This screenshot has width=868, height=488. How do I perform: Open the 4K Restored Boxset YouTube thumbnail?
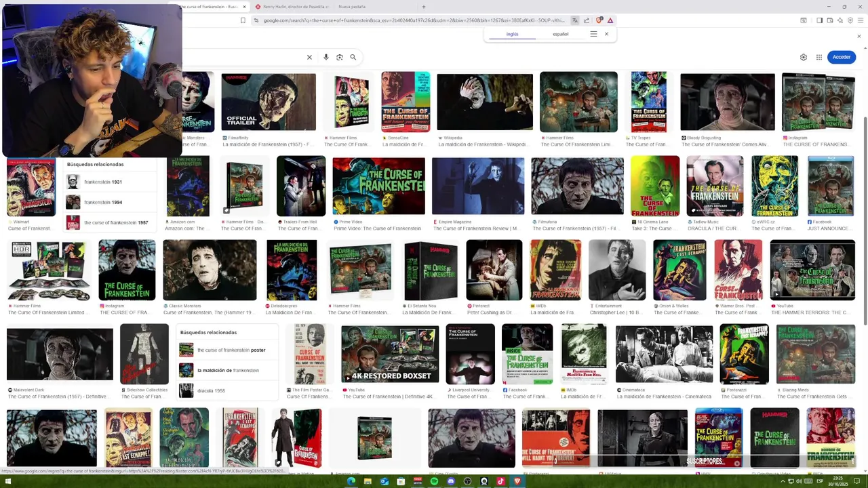390,354
